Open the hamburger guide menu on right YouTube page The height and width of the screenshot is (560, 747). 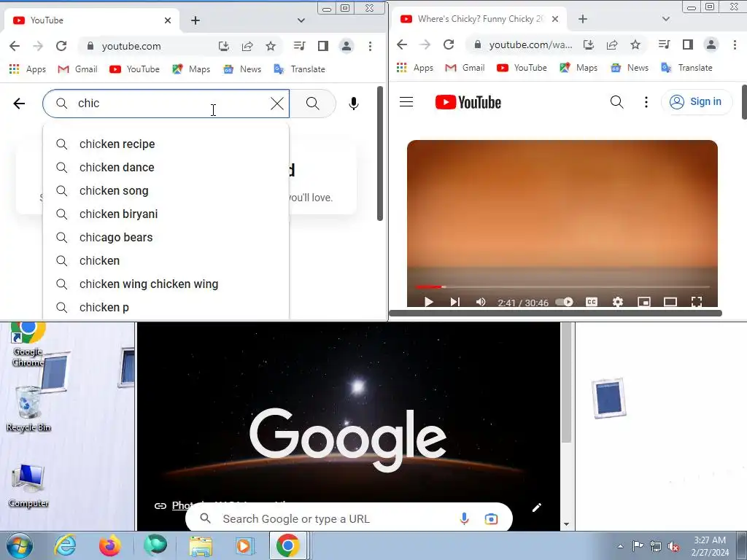(406, 102)
